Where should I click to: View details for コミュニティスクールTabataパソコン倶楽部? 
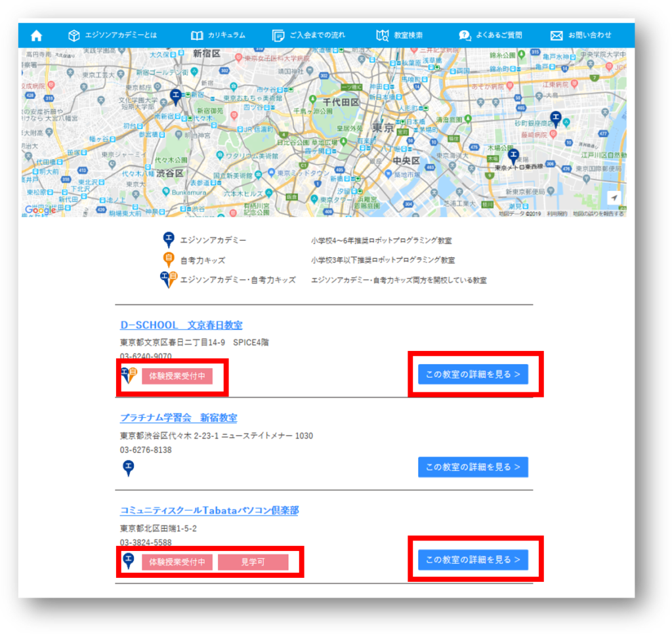click(473, 560)
